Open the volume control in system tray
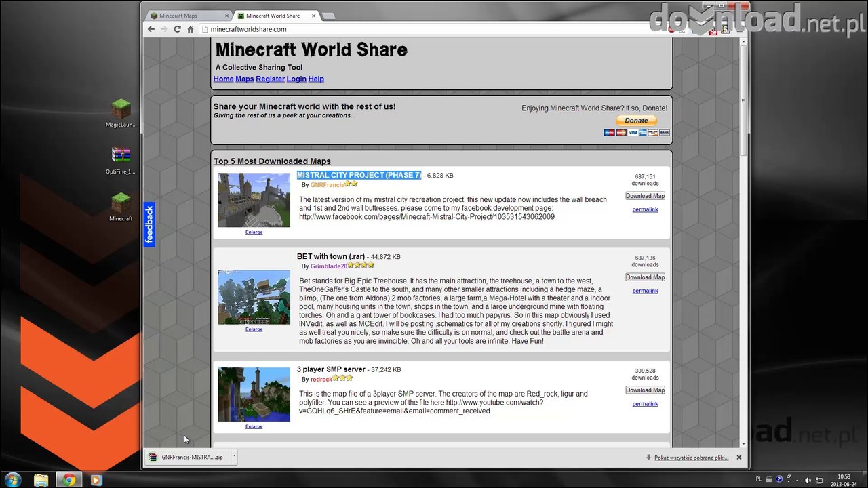Screen dimensions: 868x488 [x=808, y=480]
